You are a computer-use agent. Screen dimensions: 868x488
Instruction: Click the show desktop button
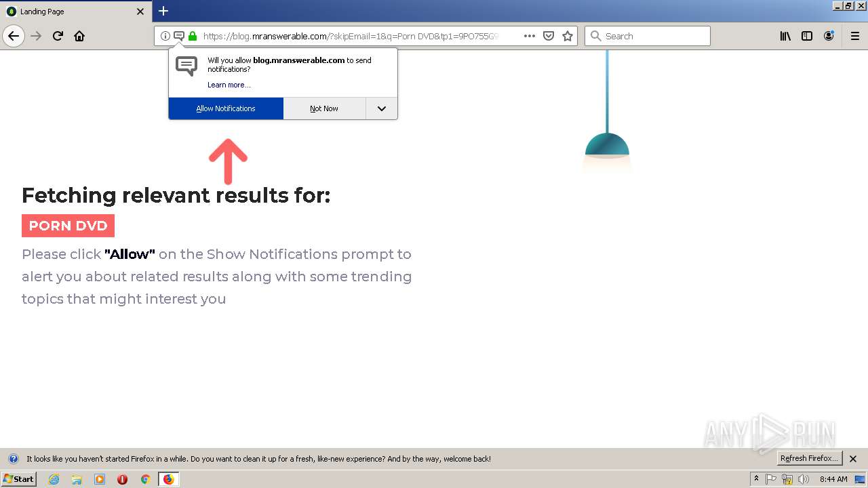click(861, 479)
